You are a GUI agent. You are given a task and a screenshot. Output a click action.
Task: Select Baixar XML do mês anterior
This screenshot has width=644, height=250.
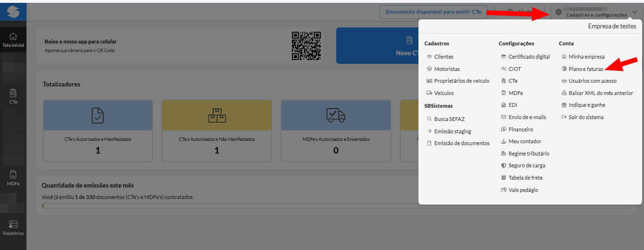(x=600, y=93)
